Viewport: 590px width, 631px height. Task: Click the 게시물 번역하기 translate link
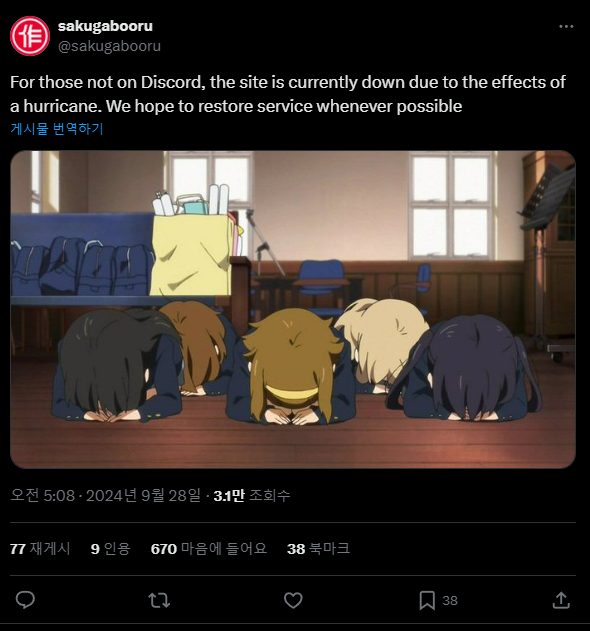(x=57, y=129)
